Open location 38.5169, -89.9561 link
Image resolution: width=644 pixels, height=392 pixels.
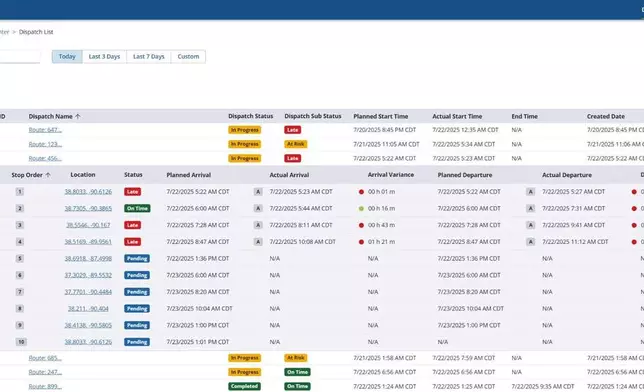pyautogui.click(x=88, y=242)
